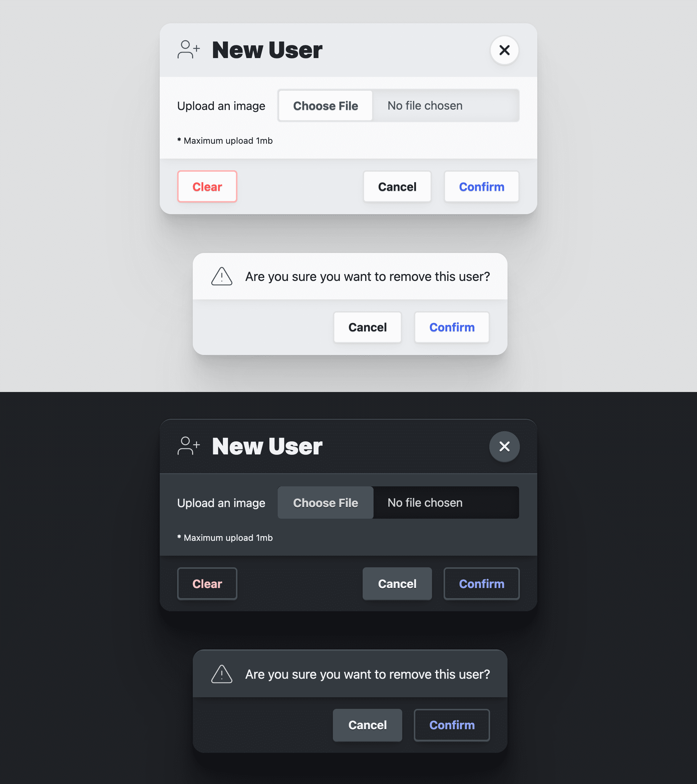The height and width of the screenshot is (784, 697).
Task: Click the close X icon on New User modal
Action: point(505,50)
